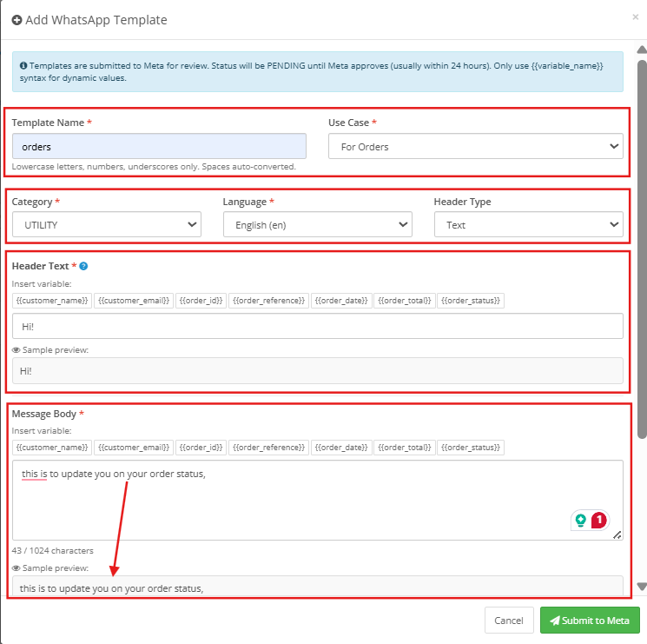Click inside the Message Body textarea

pos(317,500)
